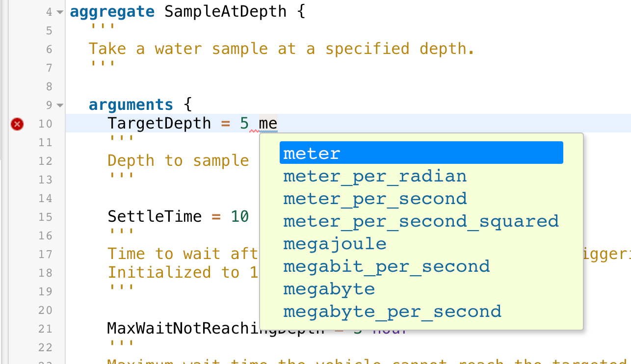Click the 'arguments' keyword on line 9
Image resolution: width=631 pixels, height=364 pixels.
point(131,104)
